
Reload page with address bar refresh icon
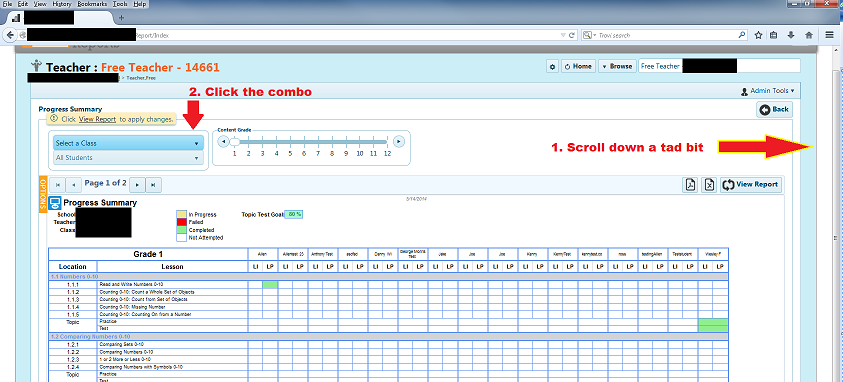click(x=572, y=35)
